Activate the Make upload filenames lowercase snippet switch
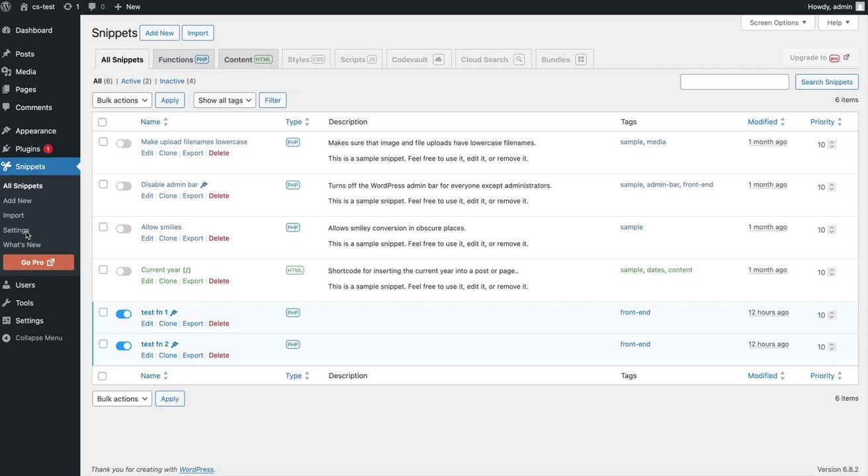The image size is (868, 476). [124, 143]
